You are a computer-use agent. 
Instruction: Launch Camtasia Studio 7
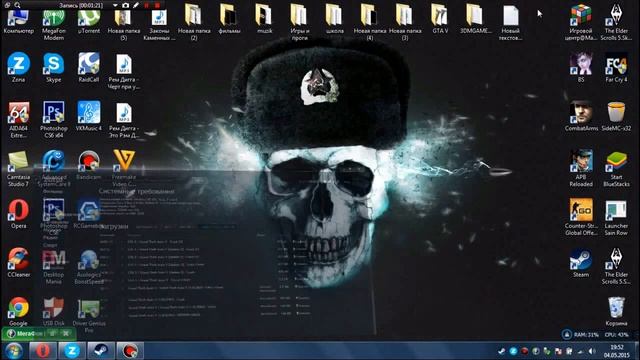click(x=18, y=169)
